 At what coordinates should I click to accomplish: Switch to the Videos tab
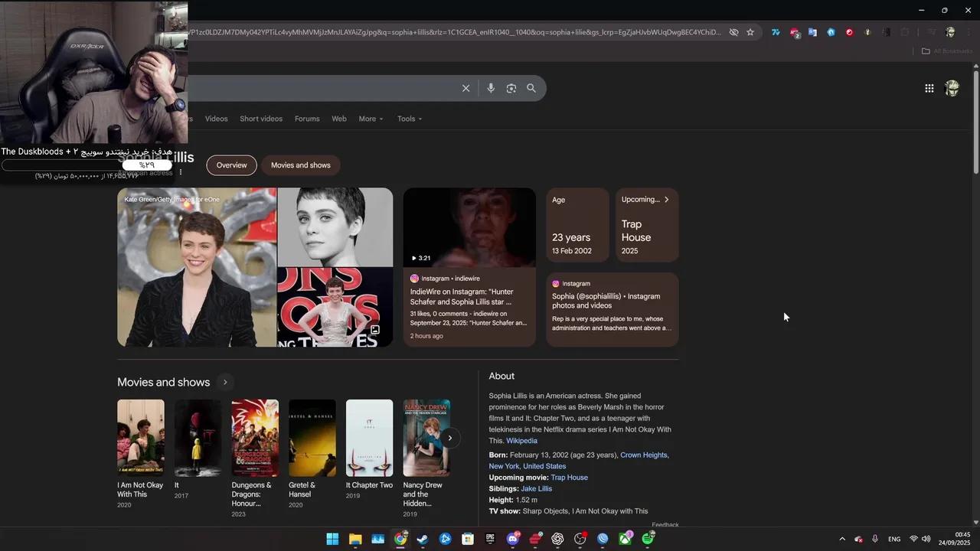pyautogui.click(x=216, y=119)
